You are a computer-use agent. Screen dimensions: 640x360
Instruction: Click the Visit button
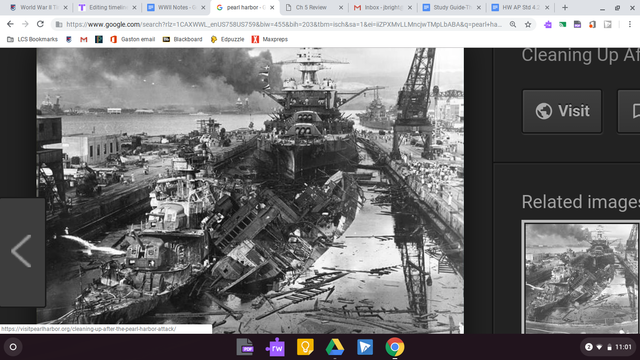coord(562,111)
